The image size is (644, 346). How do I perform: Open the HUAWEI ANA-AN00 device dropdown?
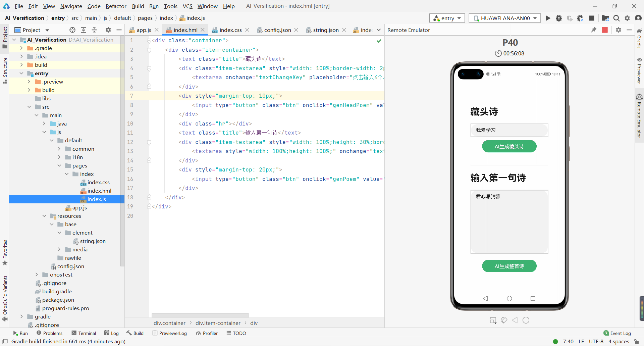click(505, 18)
